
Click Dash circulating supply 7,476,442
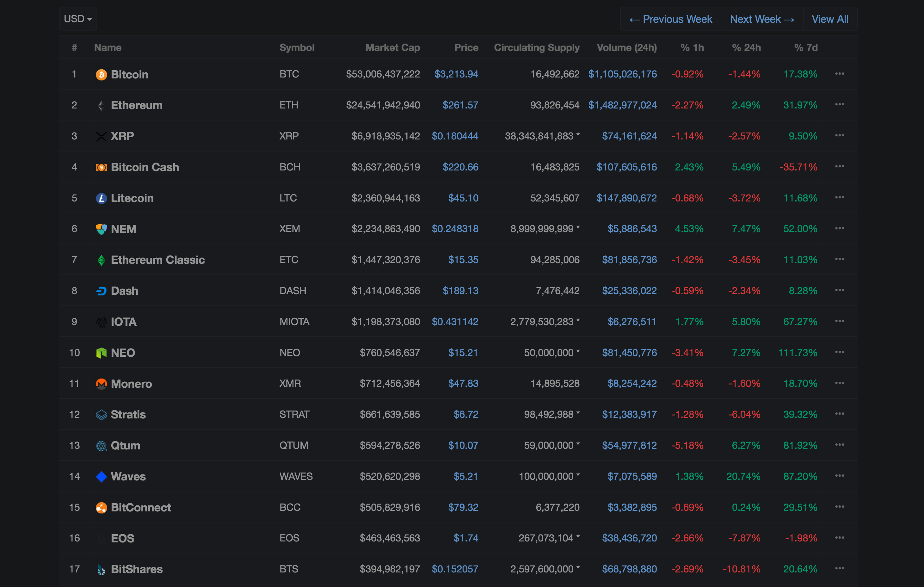point(557,291)
